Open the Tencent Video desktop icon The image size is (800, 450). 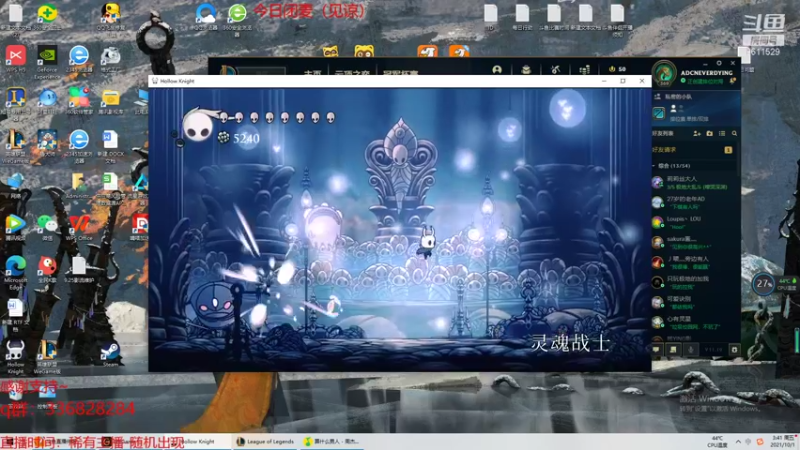coord(15,226)
